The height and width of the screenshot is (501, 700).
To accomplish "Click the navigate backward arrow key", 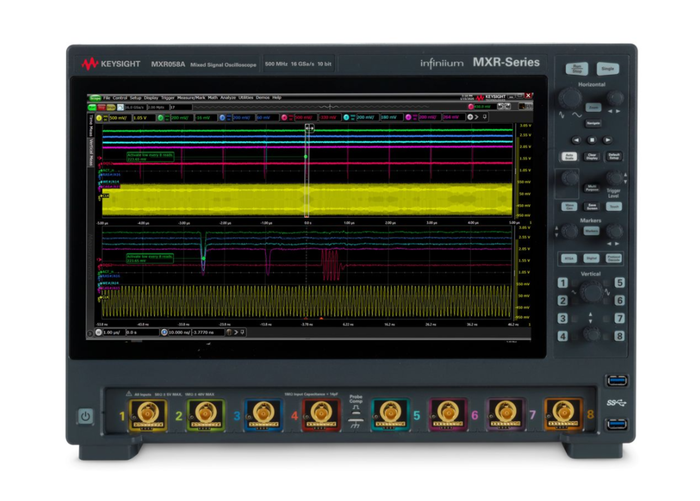I will pyautogui.click(x=576, y=140).
